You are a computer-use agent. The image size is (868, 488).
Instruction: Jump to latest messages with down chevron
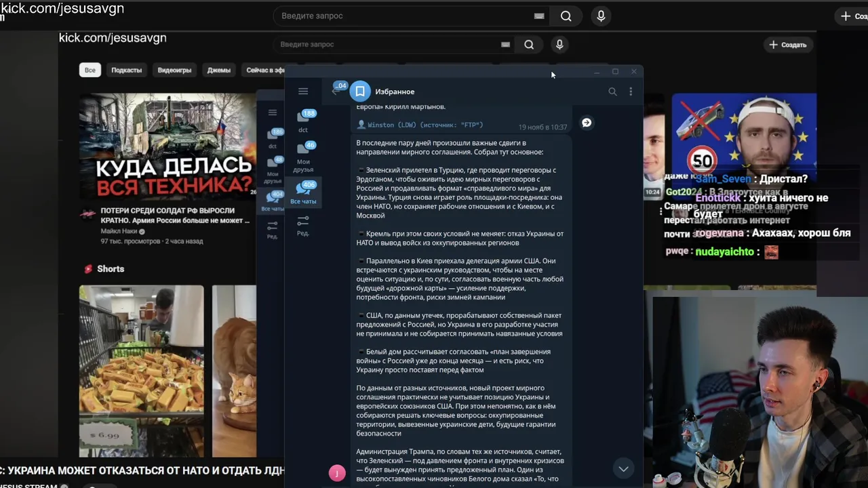click(623, 468)
